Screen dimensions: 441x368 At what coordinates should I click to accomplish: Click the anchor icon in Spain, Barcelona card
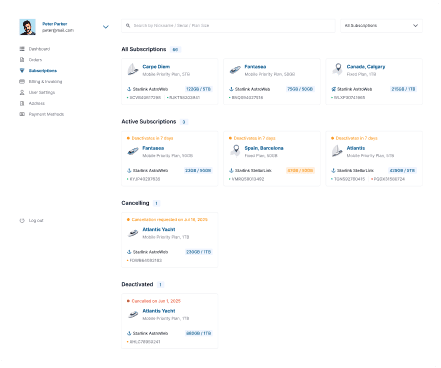tap(231, 170)
